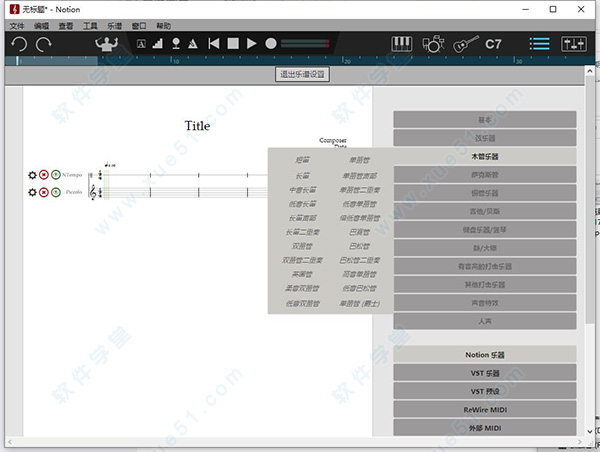600x452 pixels.
Task: Activate the NTempo conductor icon
Action: click(107, 44)
